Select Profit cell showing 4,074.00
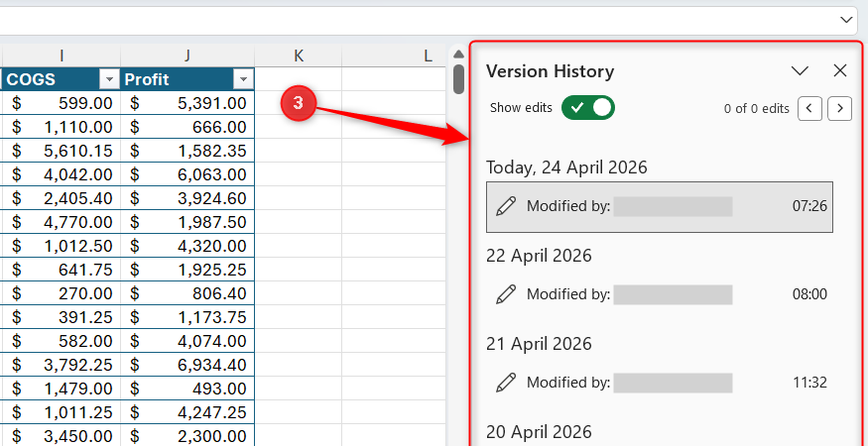Viewport: 868px width, 446px height. 187,341
